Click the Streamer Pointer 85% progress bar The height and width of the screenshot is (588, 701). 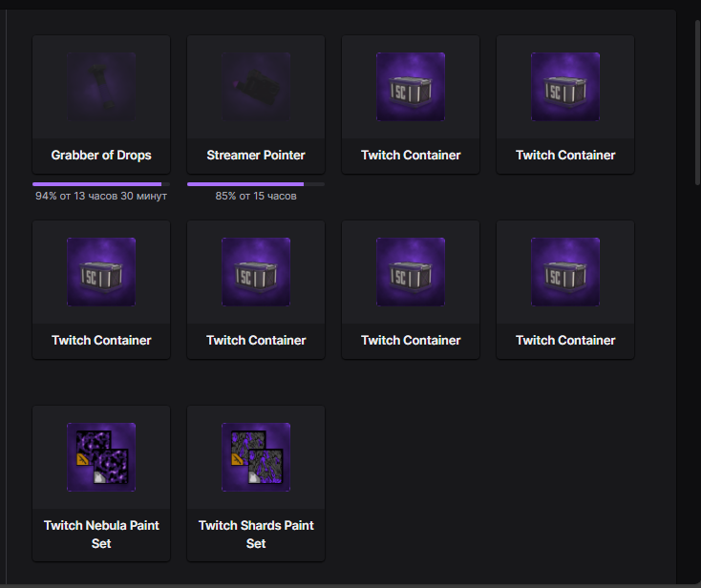point(256,183)
